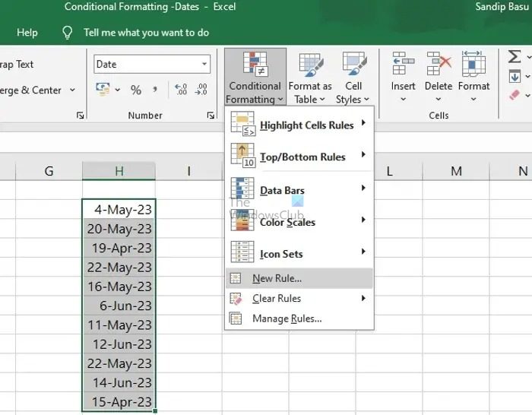Apply Percent Style
This screenshot has height=415, width=532.
coord(136,90)
